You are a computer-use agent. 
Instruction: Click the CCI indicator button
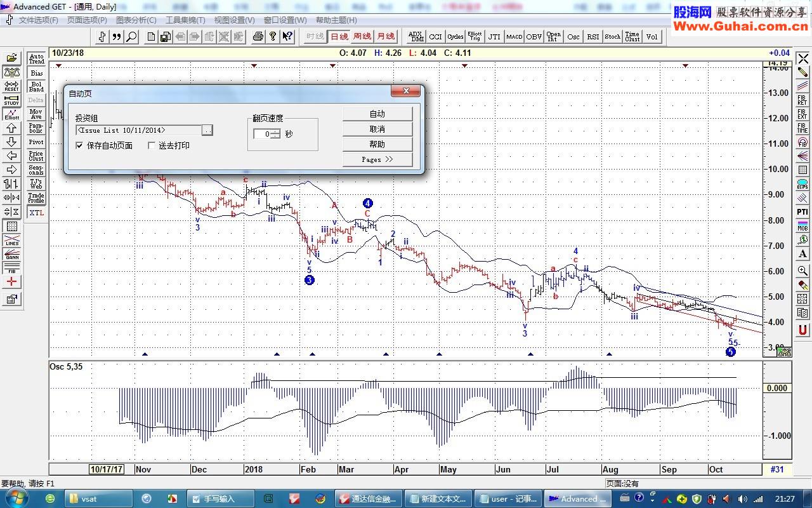point(435,37)
